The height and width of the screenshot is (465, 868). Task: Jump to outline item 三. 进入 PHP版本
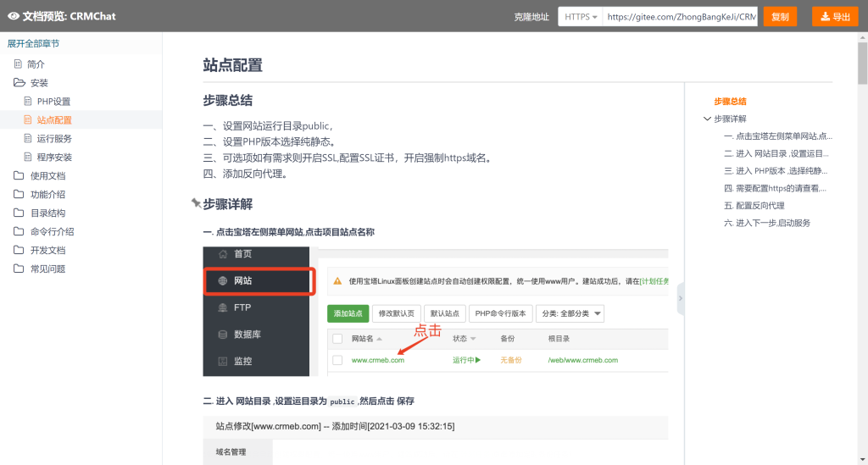click(x=776, y=171)
